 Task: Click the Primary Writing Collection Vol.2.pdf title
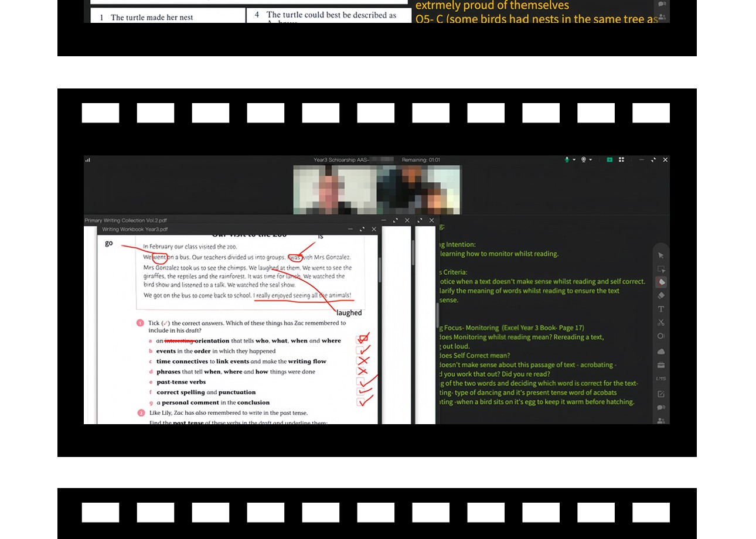tap(126, 220)
